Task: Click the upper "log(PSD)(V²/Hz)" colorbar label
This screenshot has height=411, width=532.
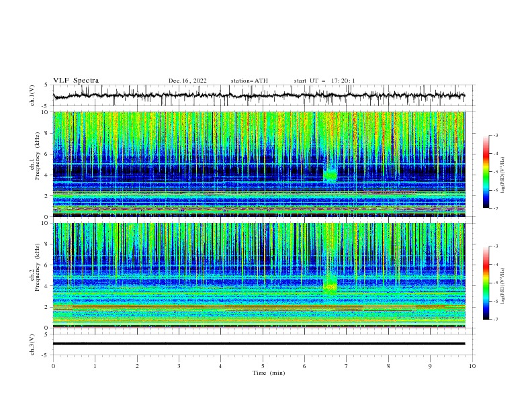Action: coord(502,175)
